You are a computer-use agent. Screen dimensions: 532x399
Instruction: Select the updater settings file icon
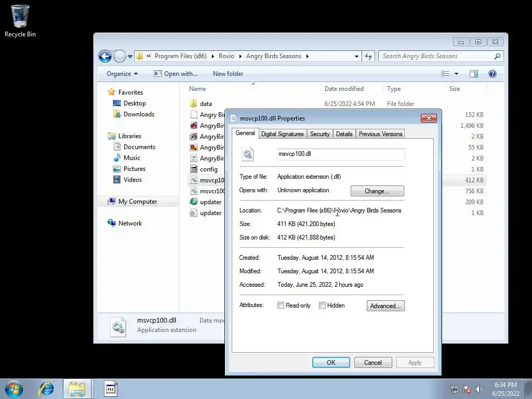click(x=194, y=212)
